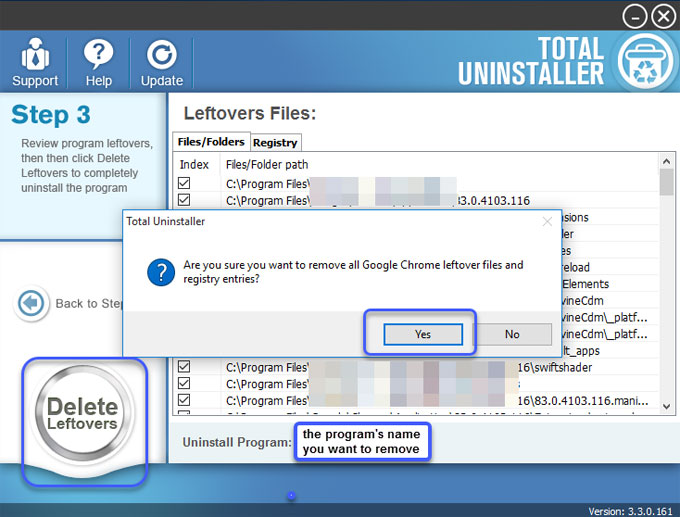Uncheck the row ending in 83.0.4103.116
This screenshot has height=517, width=680.
(184, 200)
